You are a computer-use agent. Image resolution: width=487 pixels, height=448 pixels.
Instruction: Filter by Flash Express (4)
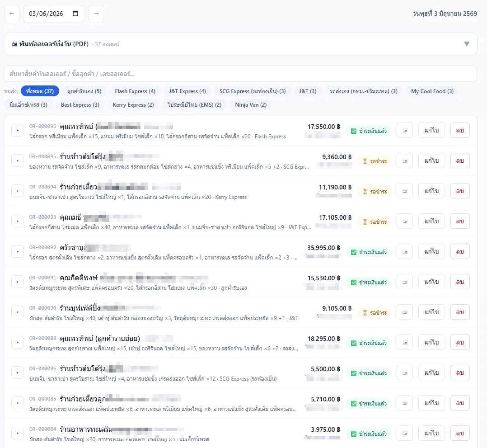click(x=135, y=91)
